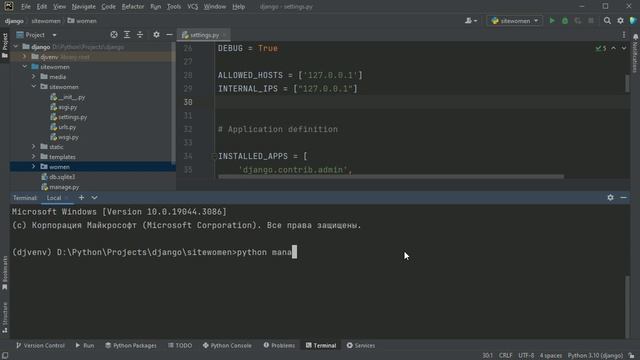Toggle Bookmarks sidebar tool button

(x=5, y=273)
